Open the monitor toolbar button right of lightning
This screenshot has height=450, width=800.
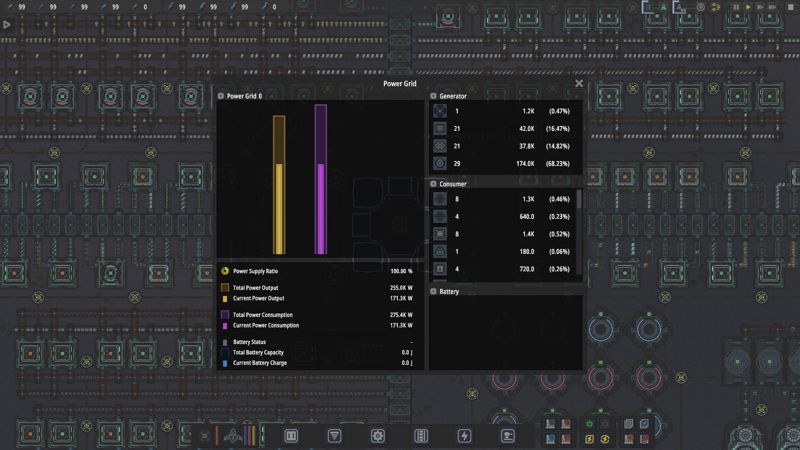tap(508, 436)
